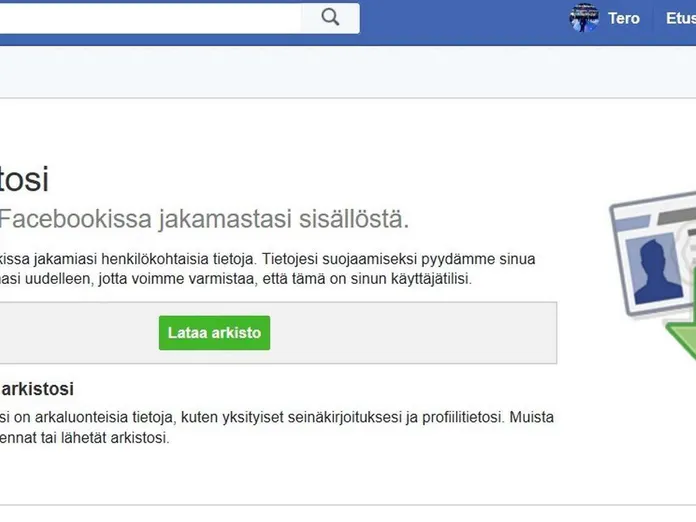The image size is (696, 522).
Task: Click text 'ennat tai lähetät arkistosi.'
Action: 84,438
